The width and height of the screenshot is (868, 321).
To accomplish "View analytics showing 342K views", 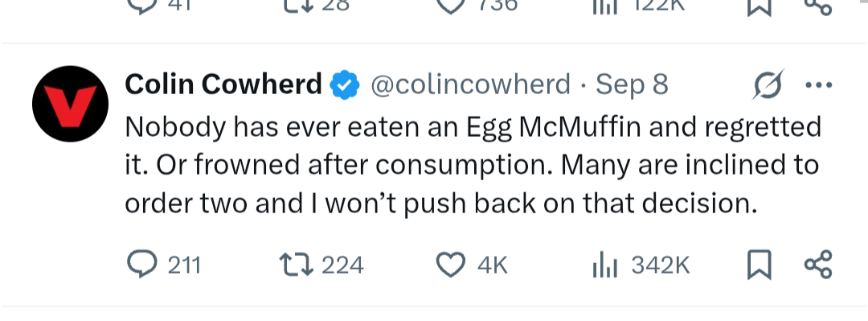I will [x=641, y=265].
